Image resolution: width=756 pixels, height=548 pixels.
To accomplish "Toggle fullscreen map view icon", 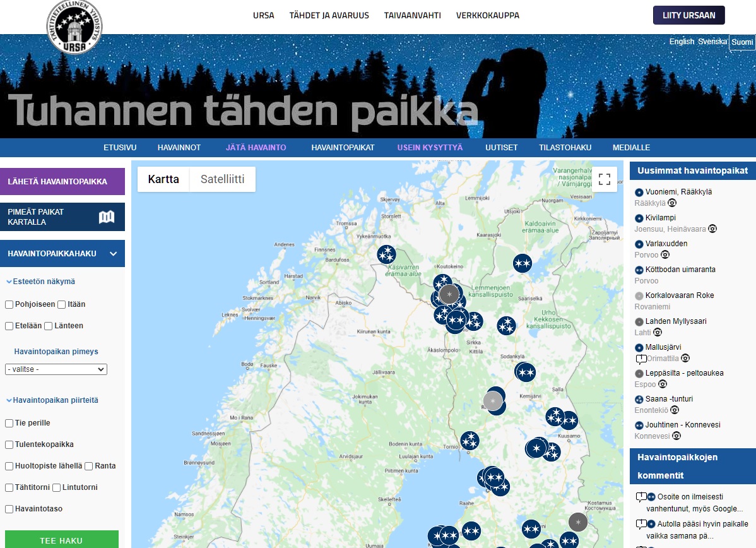I will pyautogui.click(x=604, y=179).
